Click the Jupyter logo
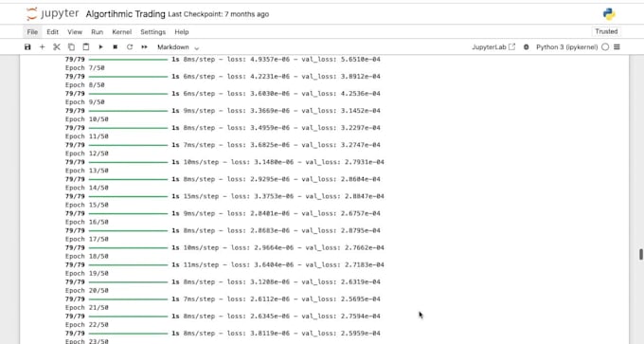644x344 pixels. pyautogui.click(x=52, y=13)
